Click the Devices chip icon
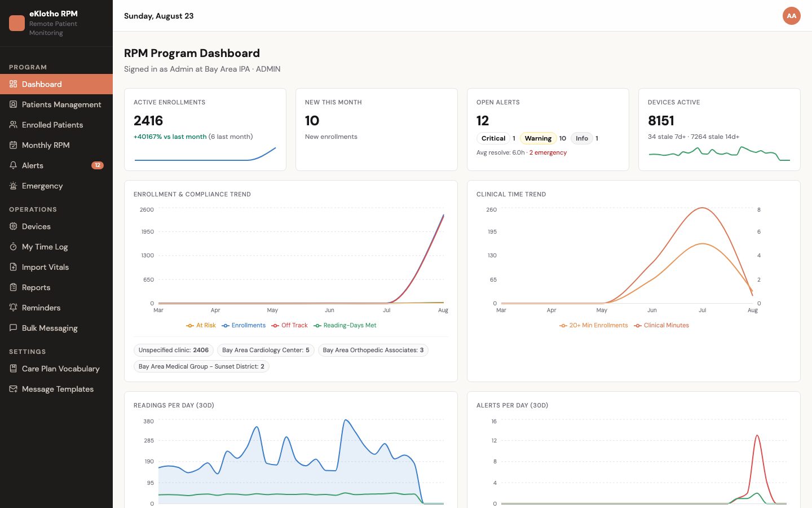This screenshot has width=812, height=508. coord(13,226)
